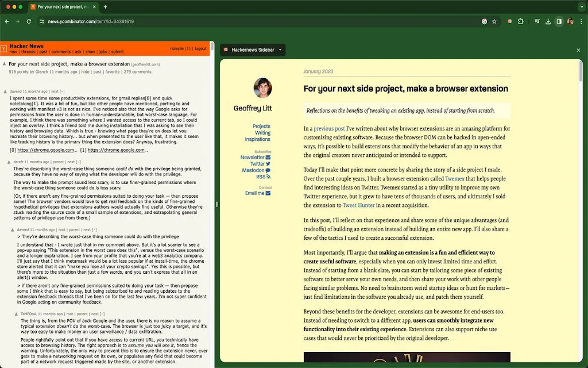Collapse TeMPOraL's comment thread
588x368 pixels.
click(x=102, y=313)
